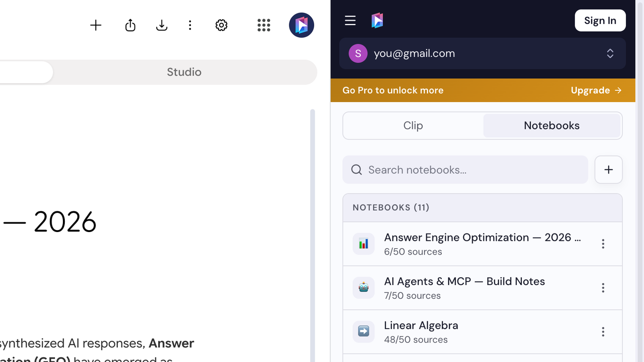Open options for Linear Algebra notebook
Viewport: 644px width, 362px height.
603,332
